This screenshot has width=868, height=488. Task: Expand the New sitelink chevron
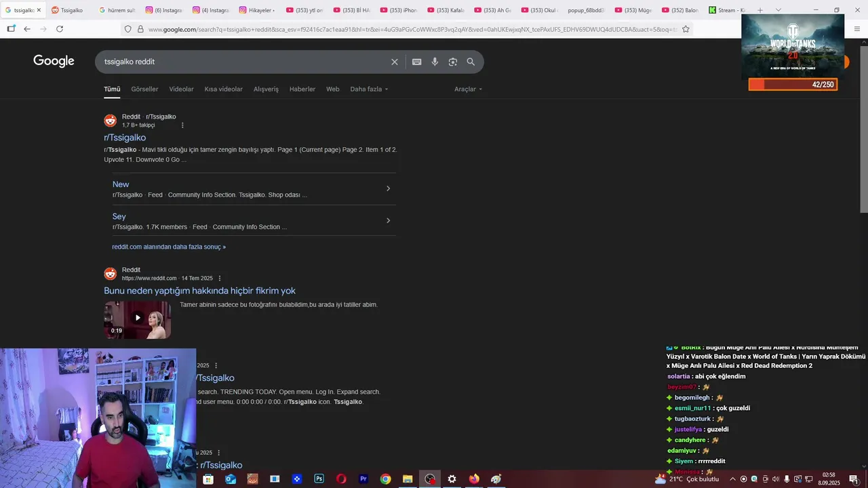pos(388,188)
